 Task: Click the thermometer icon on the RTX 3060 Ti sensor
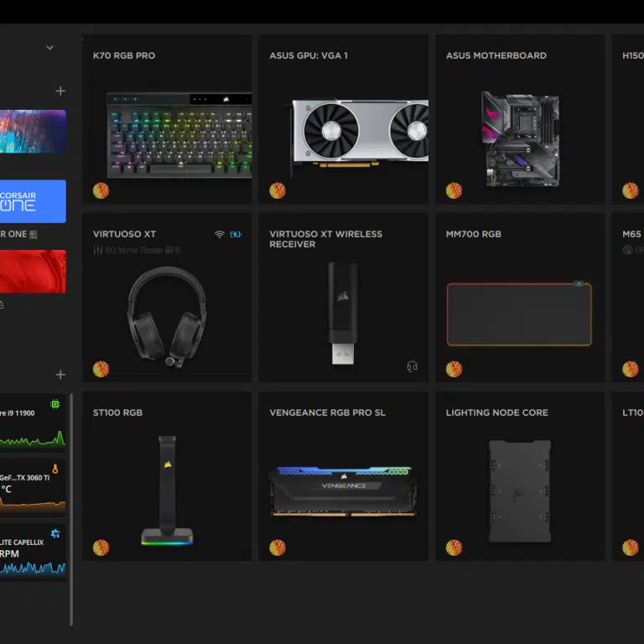(55, 469)
